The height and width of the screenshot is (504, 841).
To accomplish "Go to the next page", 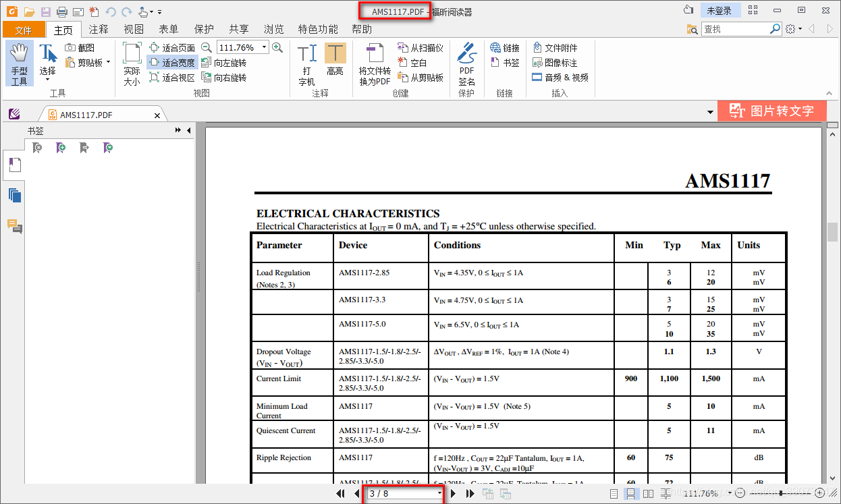I will coord(453,494).
